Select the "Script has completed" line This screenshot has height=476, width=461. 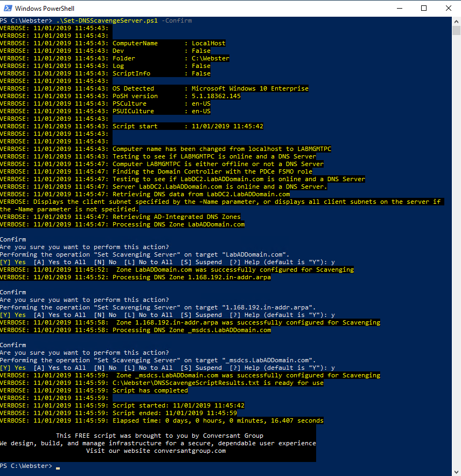tap(150, 390)
